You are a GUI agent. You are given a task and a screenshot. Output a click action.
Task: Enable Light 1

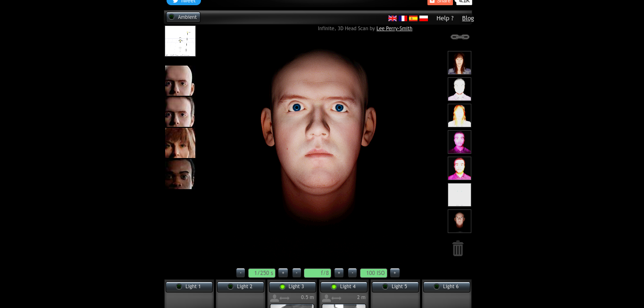(x=189, y=287)
